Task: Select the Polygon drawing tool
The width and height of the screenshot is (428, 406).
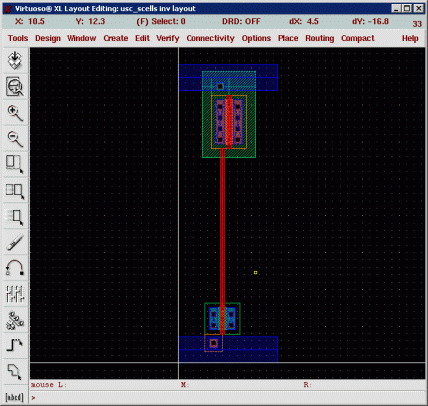Action: (15, 372)
